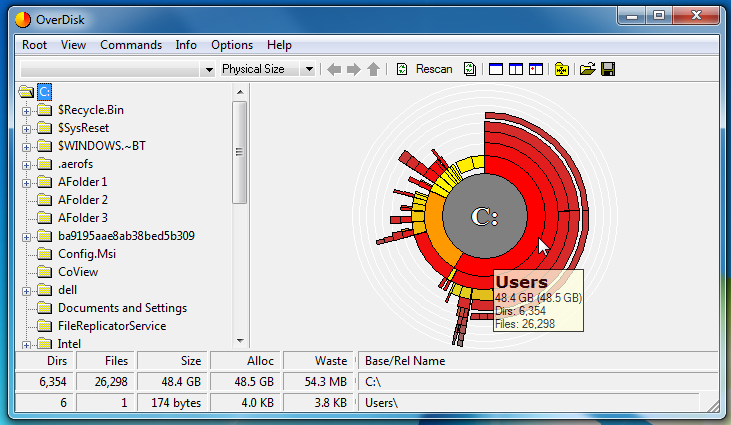731x425 pixels.
Task: Open the Options menu
Action: pos(232,45)
